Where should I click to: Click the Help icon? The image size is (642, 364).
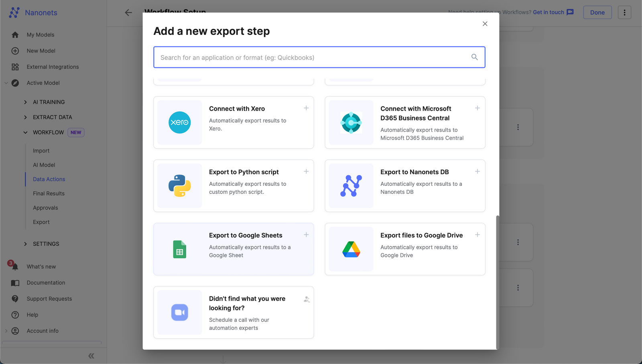pyautogui.click(x=15, y=315)
